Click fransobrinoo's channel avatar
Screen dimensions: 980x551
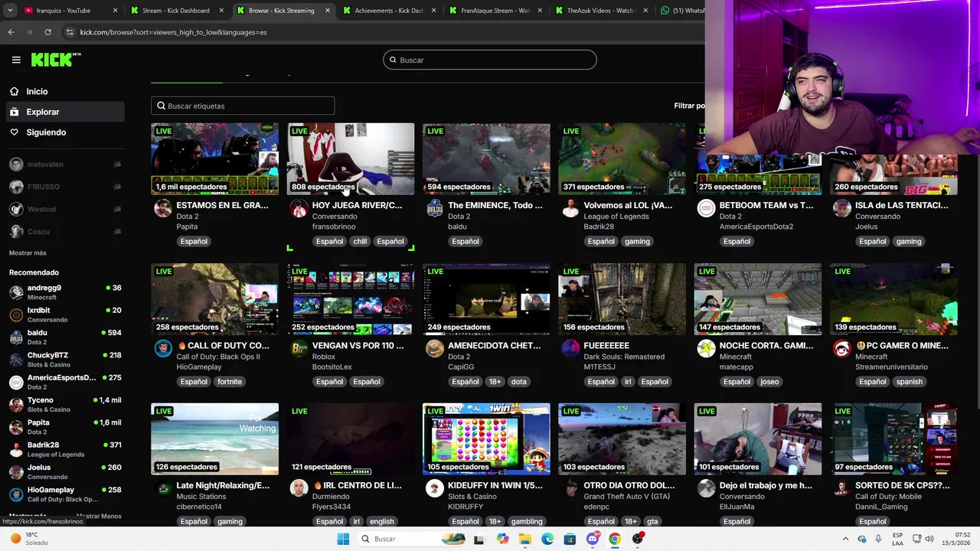point(299,209)
